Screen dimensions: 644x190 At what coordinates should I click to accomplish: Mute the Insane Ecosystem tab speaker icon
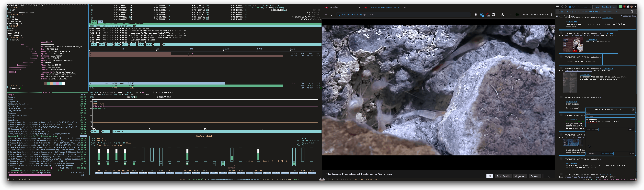pyautogui.click(x=395, y=8)
